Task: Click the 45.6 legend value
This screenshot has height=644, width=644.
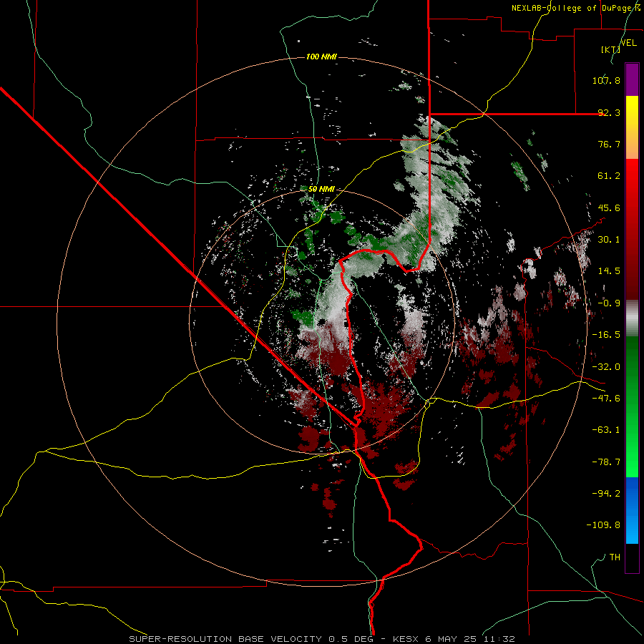Action: (609, 208)
